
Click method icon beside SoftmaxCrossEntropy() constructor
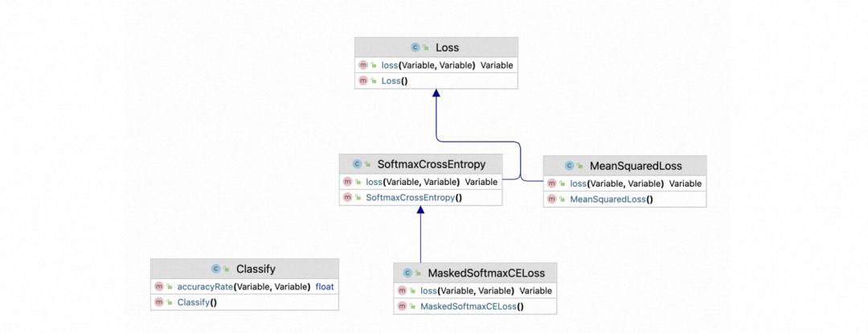point(348,197)
